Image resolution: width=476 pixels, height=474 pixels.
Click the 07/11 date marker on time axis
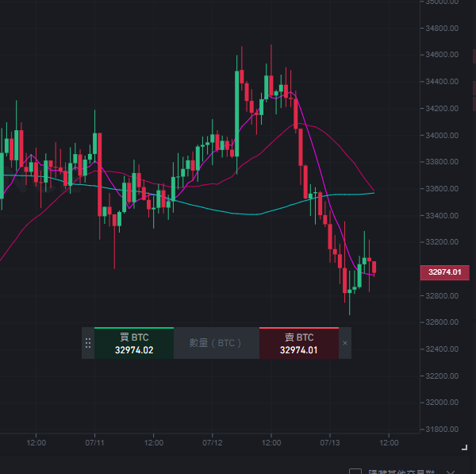(x=94, y=443)
